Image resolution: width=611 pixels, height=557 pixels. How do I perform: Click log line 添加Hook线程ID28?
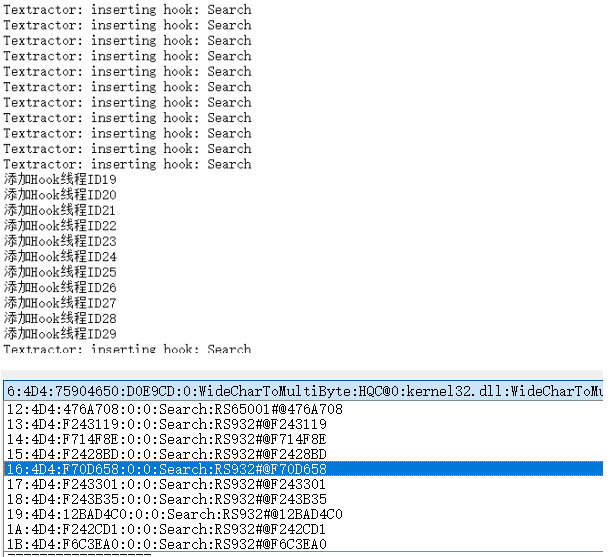(60, 318)
